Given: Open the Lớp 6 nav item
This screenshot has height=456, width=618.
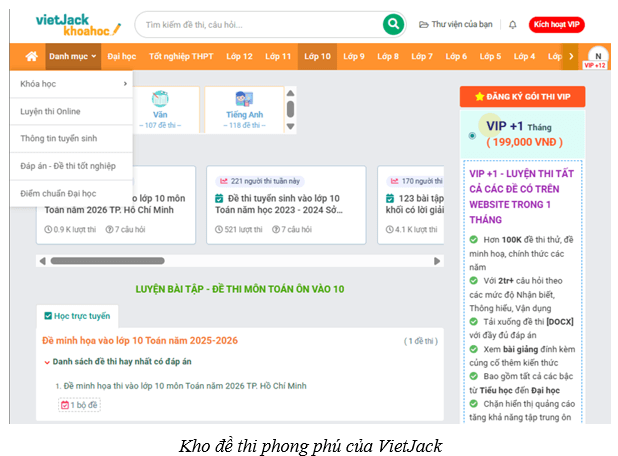Looking at the screenshot, I should click(x=456, y=56).
